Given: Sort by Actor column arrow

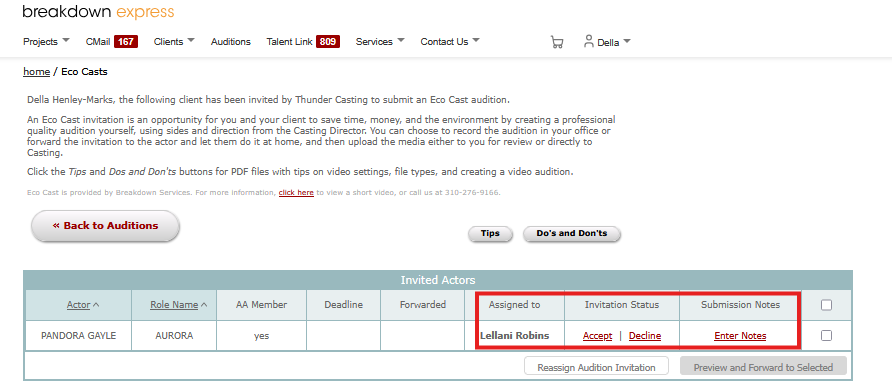Looking at the screenshot, I should click(x=96, y=305).
